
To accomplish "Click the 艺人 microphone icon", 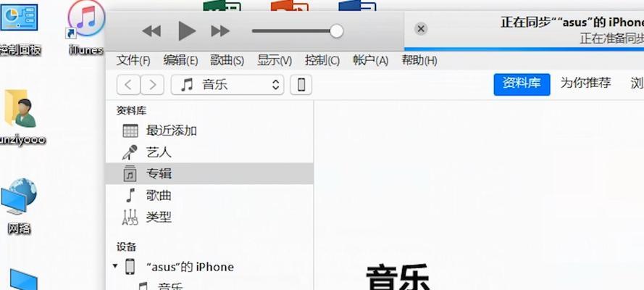I will [x=130, y=152].
